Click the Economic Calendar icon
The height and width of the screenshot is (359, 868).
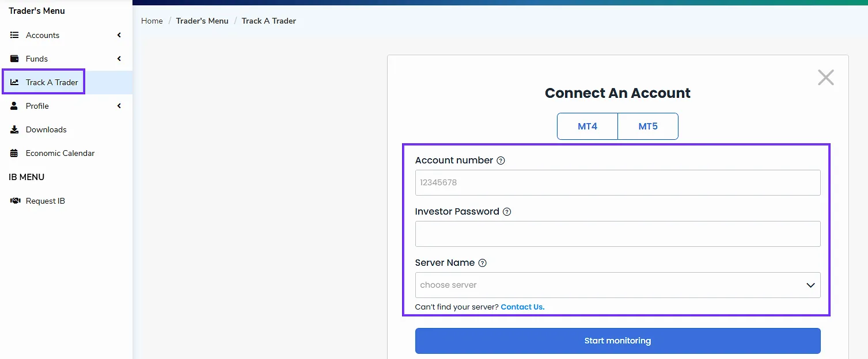(14, 153)
